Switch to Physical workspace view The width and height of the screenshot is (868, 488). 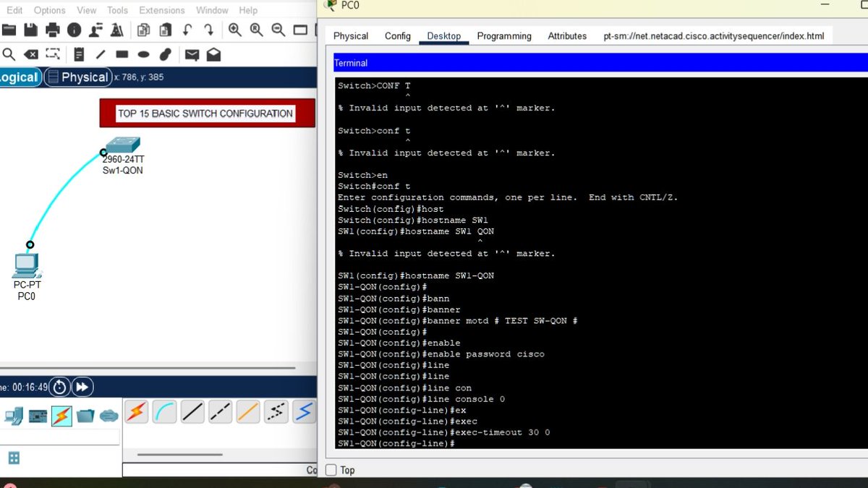tap(77, 77)
